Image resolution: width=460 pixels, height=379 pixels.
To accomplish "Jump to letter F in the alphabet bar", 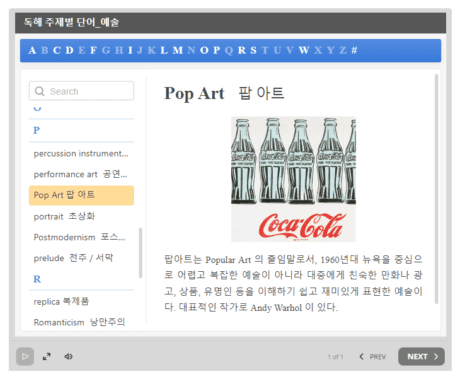I will pos(94,50).
